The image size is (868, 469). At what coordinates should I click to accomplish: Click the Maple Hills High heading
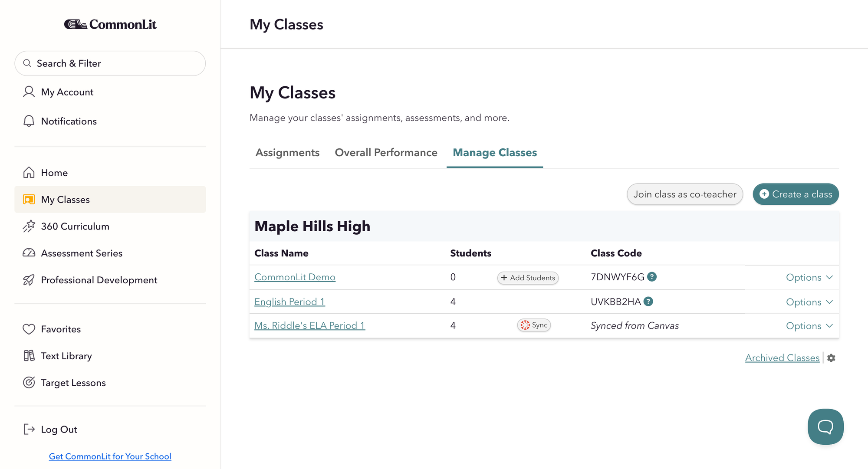pos(312,226)
